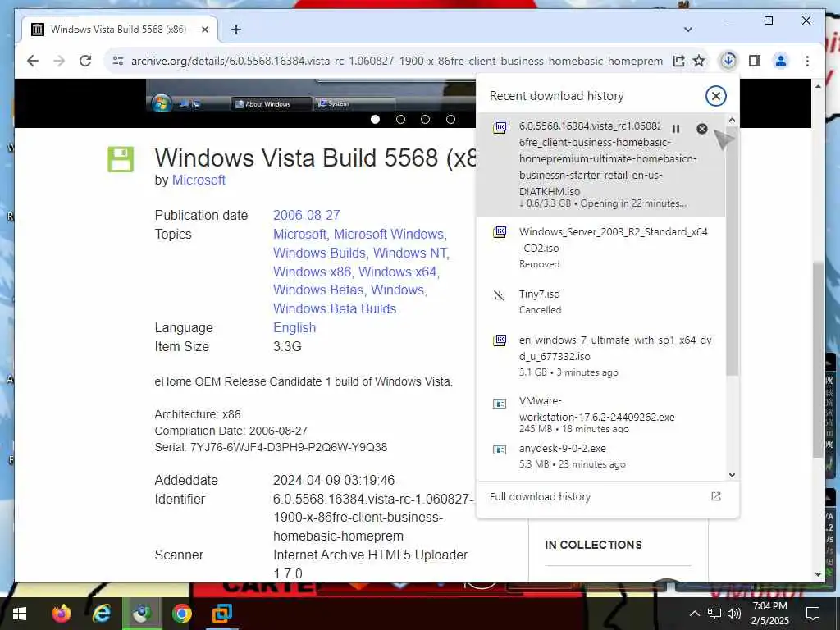The height and width of the screenshot is (630, 840).
Task: Open the Chrome profile avatar menu
Action: coord(781,61)
